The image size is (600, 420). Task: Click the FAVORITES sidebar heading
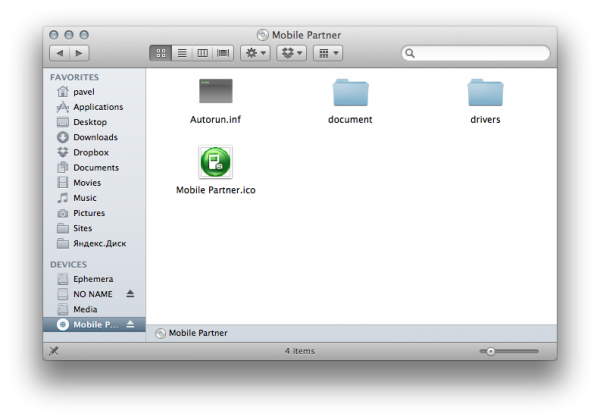74,77
